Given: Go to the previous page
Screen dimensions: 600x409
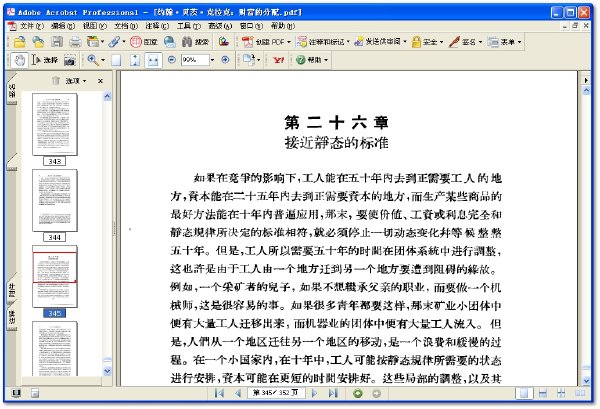Looking at the screenshot, I should (238, 393).
